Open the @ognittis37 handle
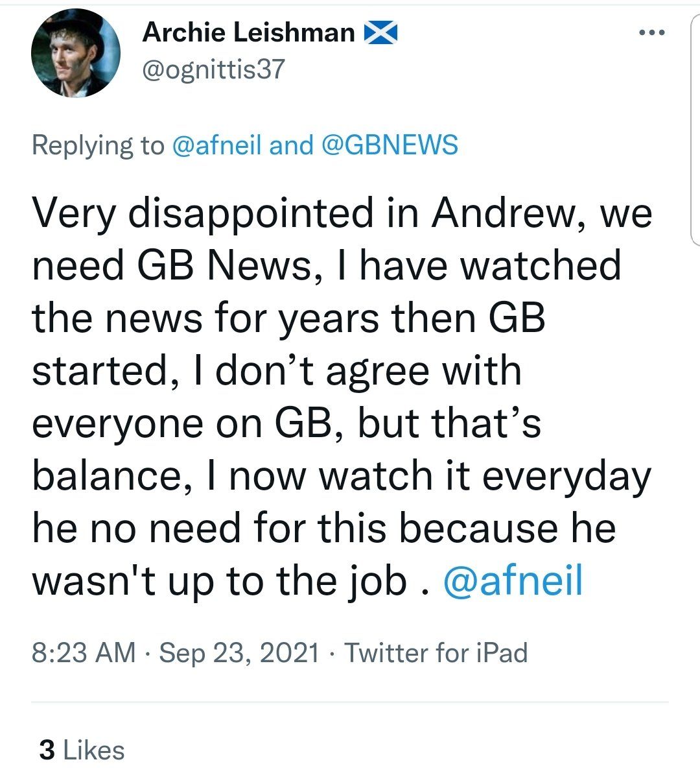 pyautogui.click(x=213, y=69)
